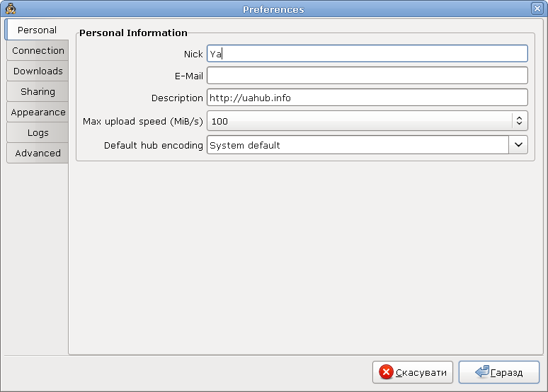Increase Max upload speed with up arrow
548x392 pixels.
[x=520, y=117]
